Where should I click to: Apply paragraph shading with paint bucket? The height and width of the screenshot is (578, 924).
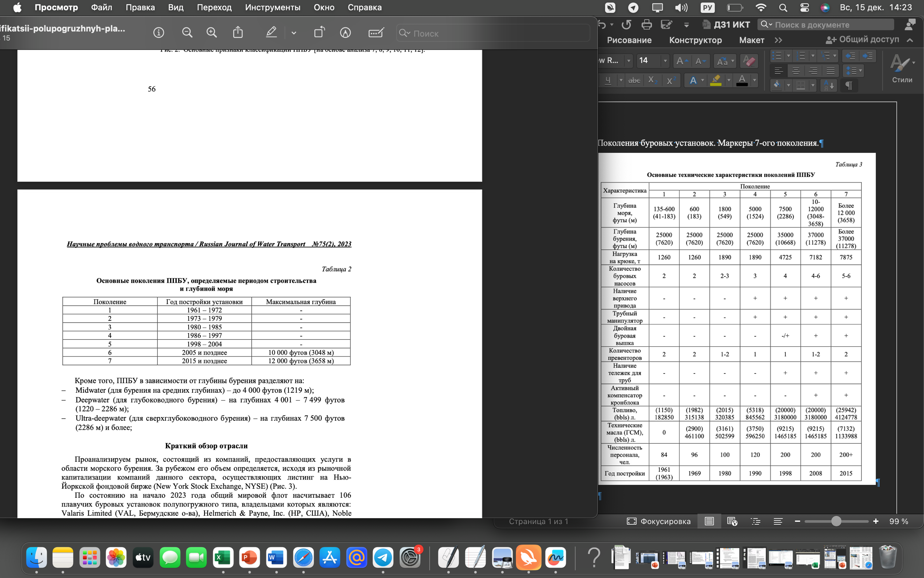tap(777, 85)
